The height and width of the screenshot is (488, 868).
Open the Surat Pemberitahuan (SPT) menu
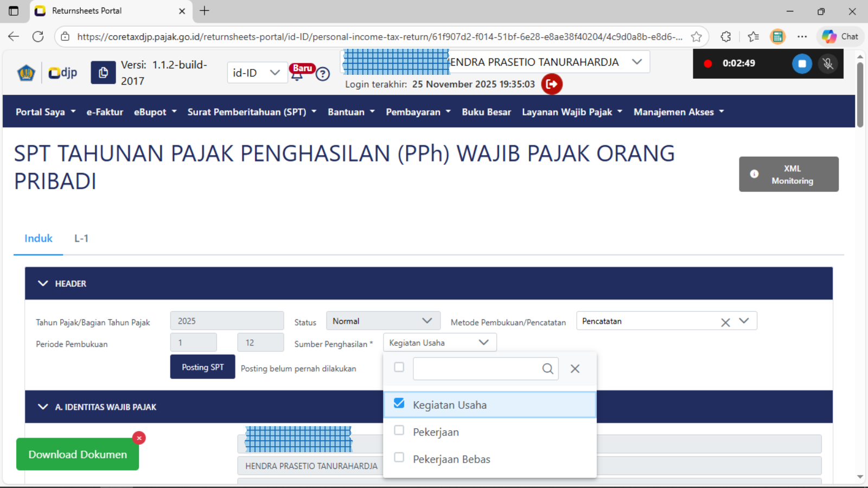[x=252, y=112]
